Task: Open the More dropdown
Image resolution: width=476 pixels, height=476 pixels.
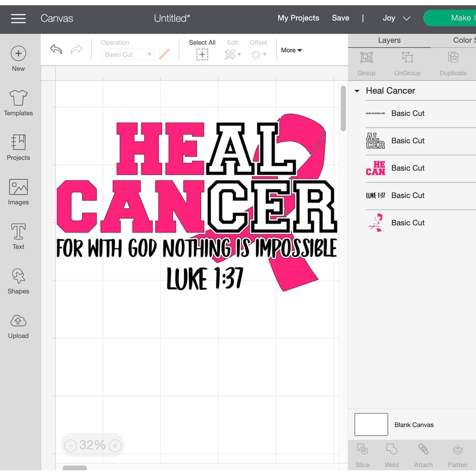Action: 291,50
